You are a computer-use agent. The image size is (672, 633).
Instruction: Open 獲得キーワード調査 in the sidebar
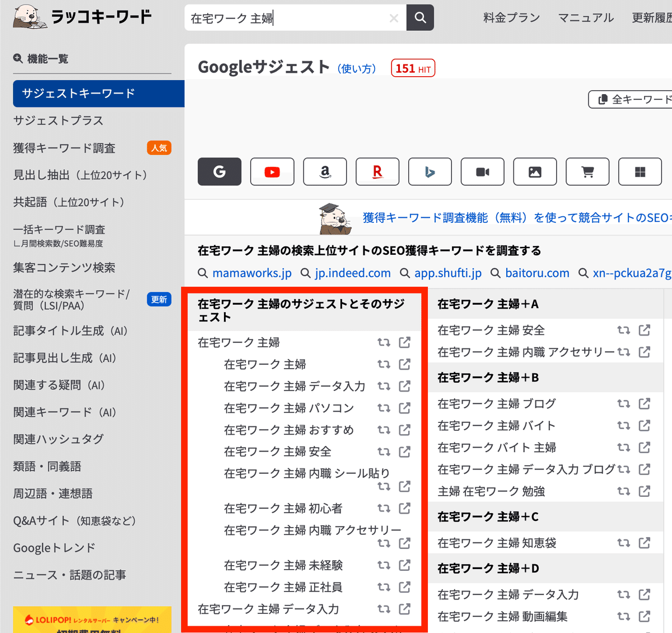click(64, 148)
